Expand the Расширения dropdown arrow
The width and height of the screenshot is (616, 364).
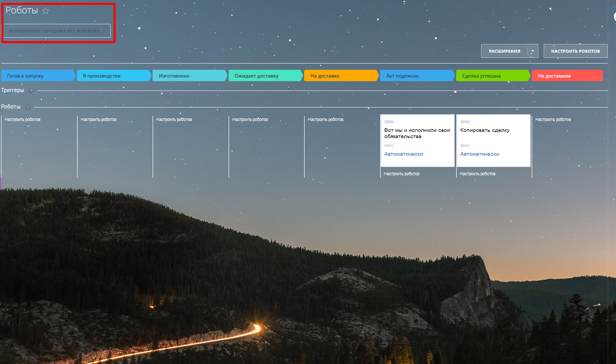pyautogui.click(x=533, y=51)
